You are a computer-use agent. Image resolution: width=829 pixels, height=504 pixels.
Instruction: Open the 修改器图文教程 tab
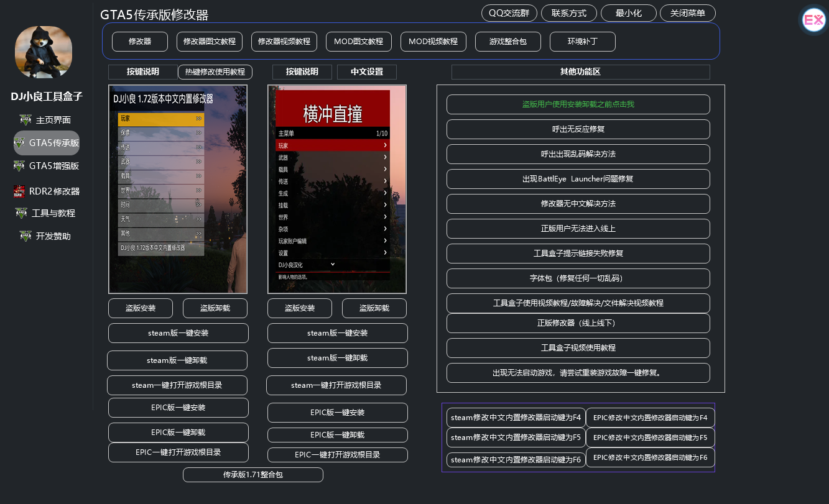210,42
